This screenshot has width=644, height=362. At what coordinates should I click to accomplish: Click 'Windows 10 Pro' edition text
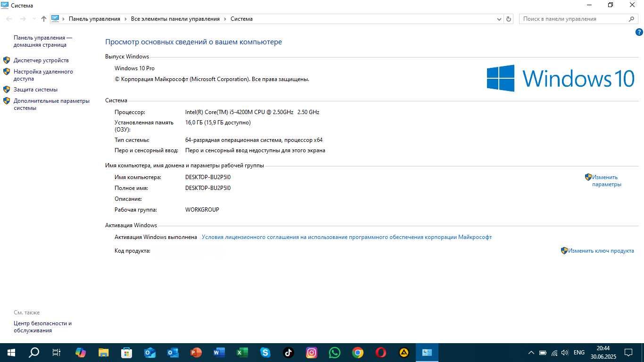tap(134, 68)
